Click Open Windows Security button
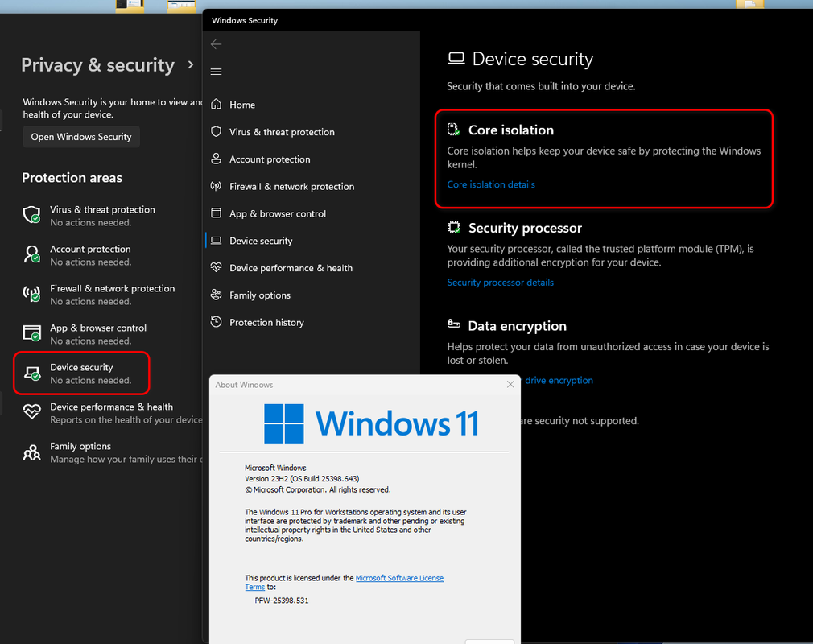Screen dimensions: 813x644 pos(81,137)
